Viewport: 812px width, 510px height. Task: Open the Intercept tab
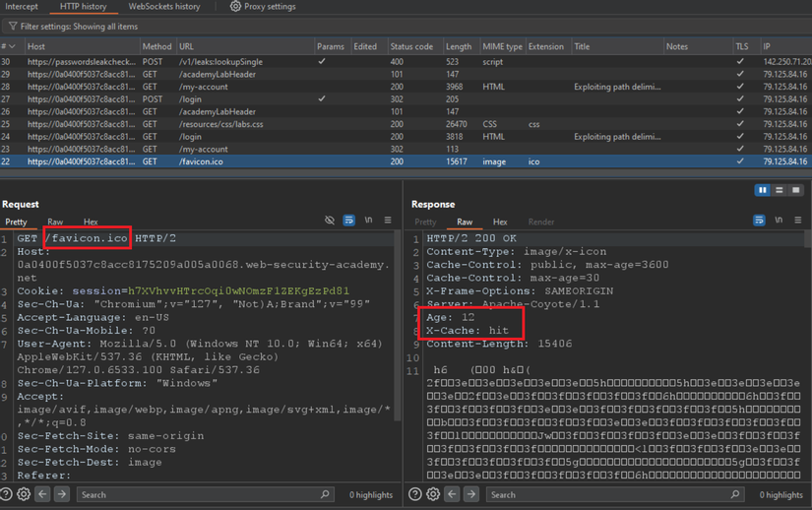click(x=22, y=6)
